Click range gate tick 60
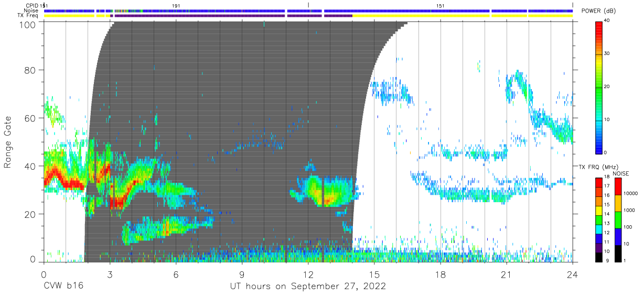Image resolution: width=644 pixels, height=297 pixels. (30, 118)
